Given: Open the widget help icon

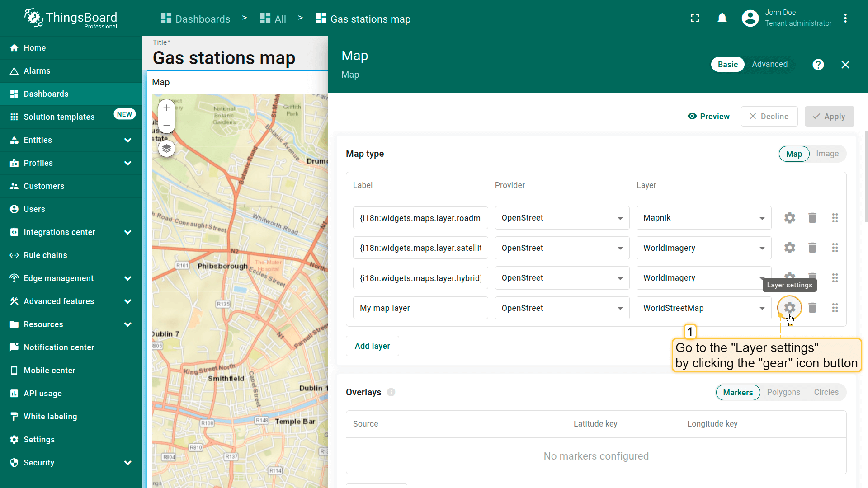Looking at the screenshot, I should [818, 65].
